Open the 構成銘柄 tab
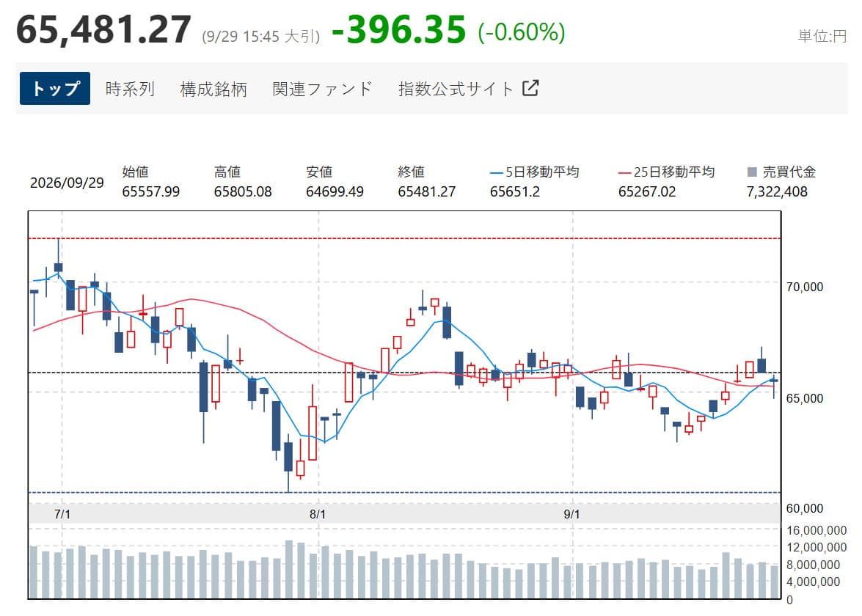This screenshot has width=862, height=616. click(213, 89)
